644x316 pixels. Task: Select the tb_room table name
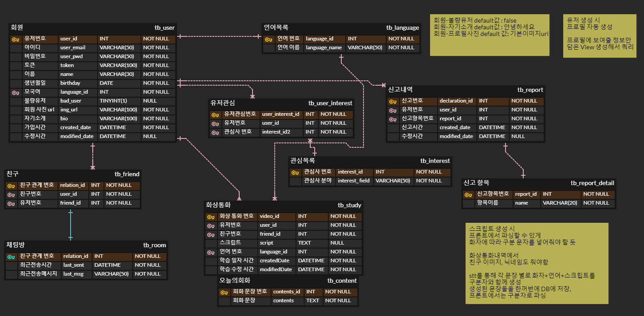click(x=154, y=245)
